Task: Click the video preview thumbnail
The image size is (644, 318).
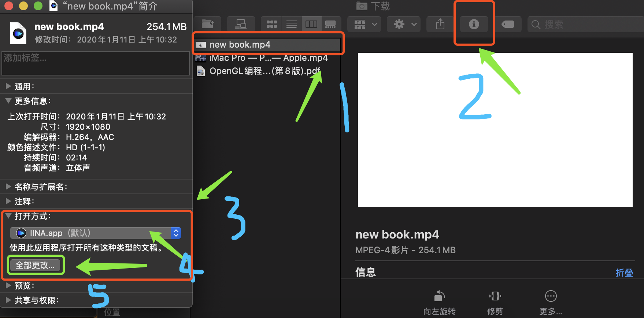Action: (x=495, y=130)
